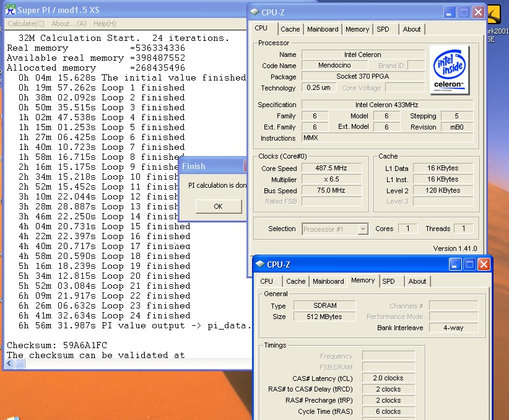
Task: Click the Revision field mB0
Action: (x=457, y=127)
